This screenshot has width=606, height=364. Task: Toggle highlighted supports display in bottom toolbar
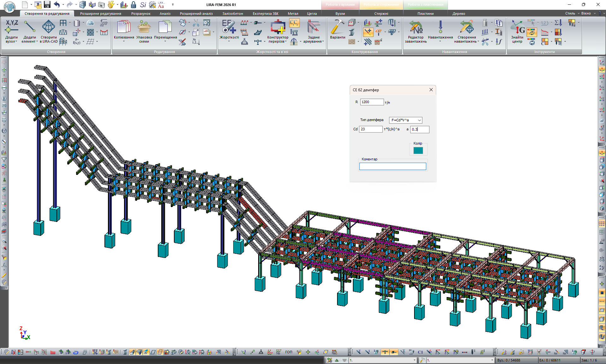385,352
